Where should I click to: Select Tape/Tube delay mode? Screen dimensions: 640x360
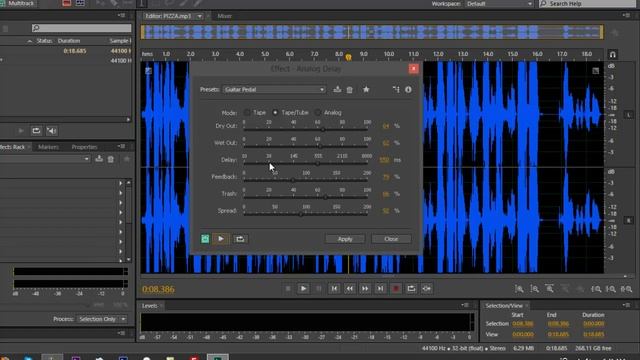coord(276,112)
